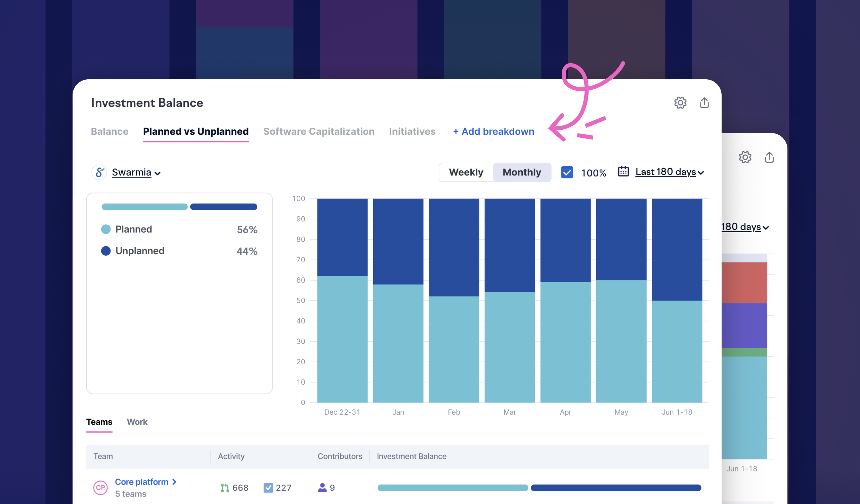Image resolution: width=860 pixels, height=504 pixels.
Task: Click the Unplanned dark blue legend swatch
Action: [106, 251]
